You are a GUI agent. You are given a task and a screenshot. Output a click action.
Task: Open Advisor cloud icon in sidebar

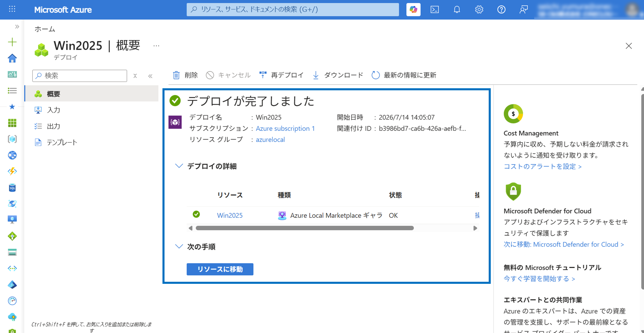coord(12,317)
